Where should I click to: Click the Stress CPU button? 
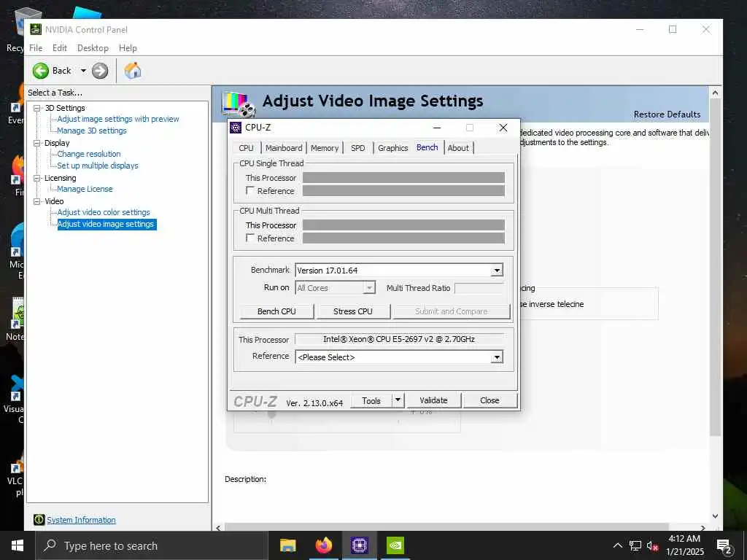coord(353,311)
